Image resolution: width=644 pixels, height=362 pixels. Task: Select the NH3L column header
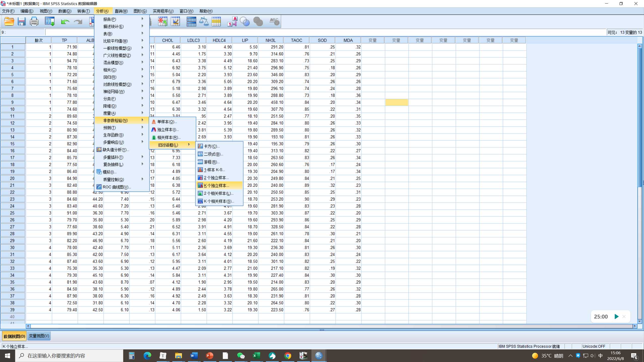tap(270, 40)
